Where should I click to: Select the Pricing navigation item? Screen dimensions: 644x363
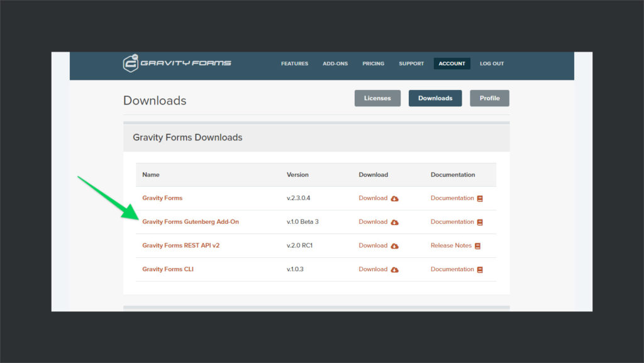coord(373,64)
